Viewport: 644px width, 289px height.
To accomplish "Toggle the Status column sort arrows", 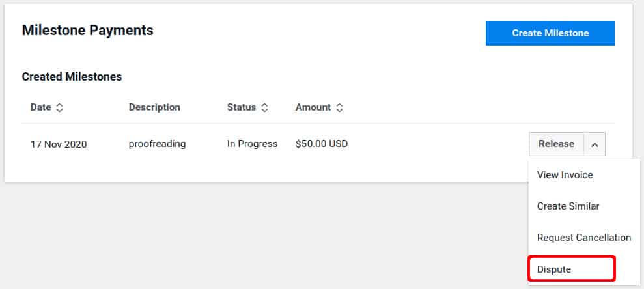I will (265, 108).
